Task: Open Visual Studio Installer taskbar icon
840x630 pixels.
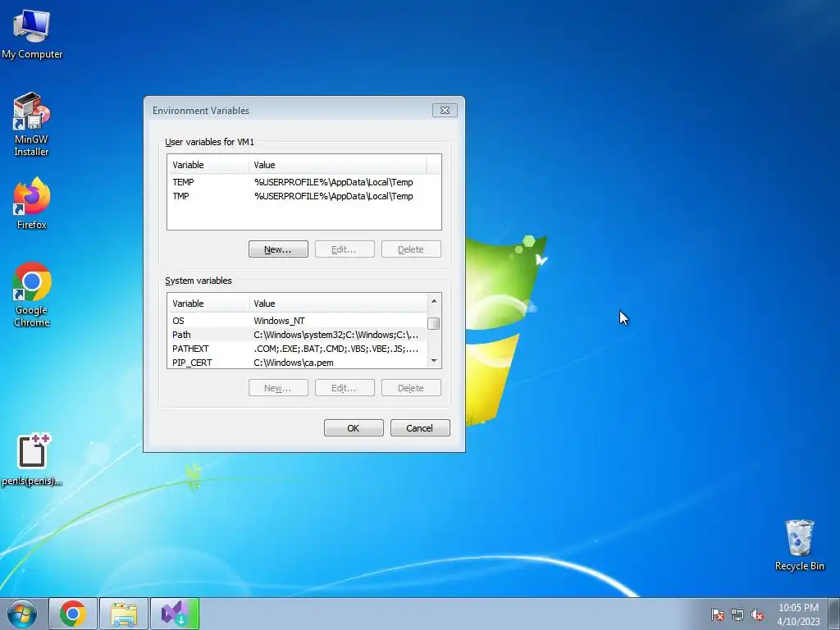Action: [x=175, y=614]
